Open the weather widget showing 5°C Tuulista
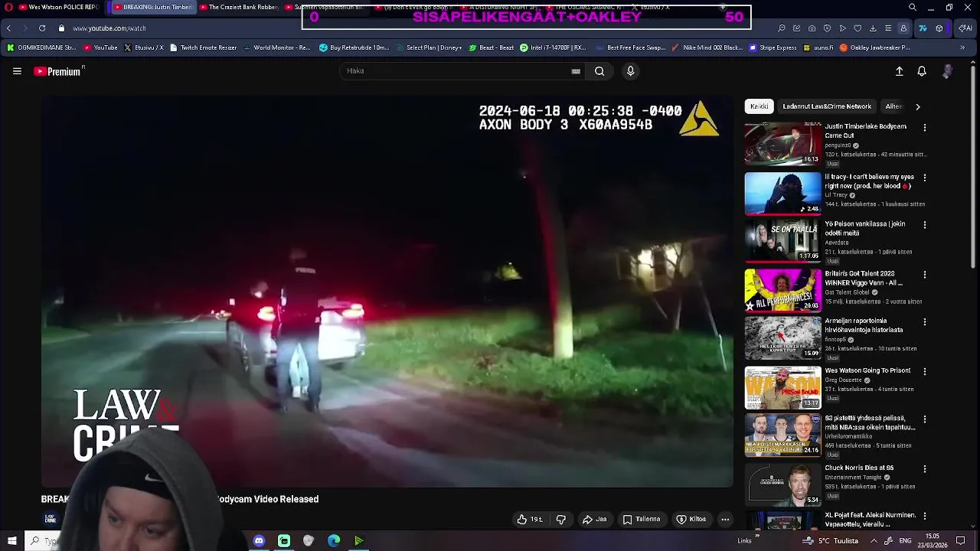Screen dimensions: 980x551 pyautogui.click(x=831, y=541)
